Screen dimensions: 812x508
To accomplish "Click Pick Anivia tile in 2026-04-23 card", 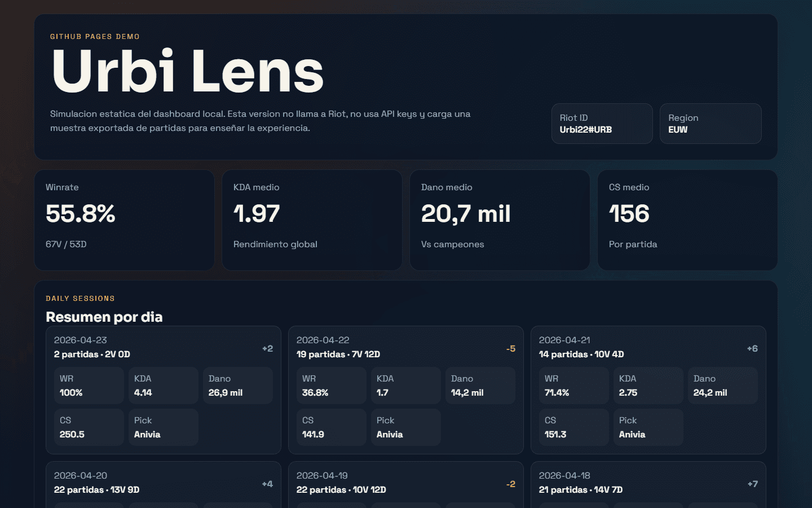I will 164,427.
